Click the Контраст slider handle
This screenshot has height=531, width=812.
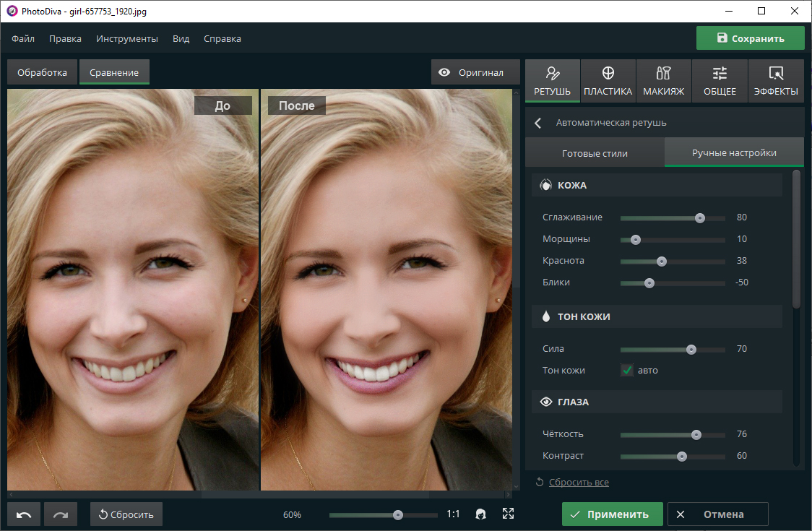pyautogui.click(x=681, y=457)
